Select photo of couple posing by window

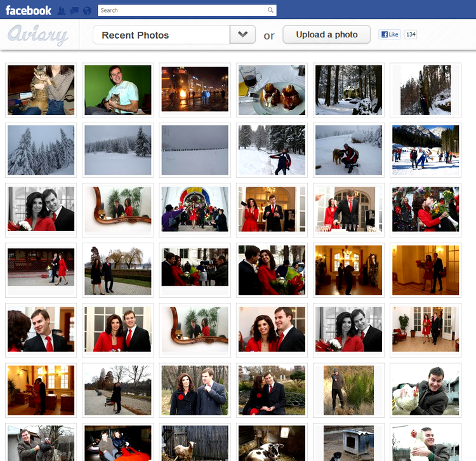[118, 330]
